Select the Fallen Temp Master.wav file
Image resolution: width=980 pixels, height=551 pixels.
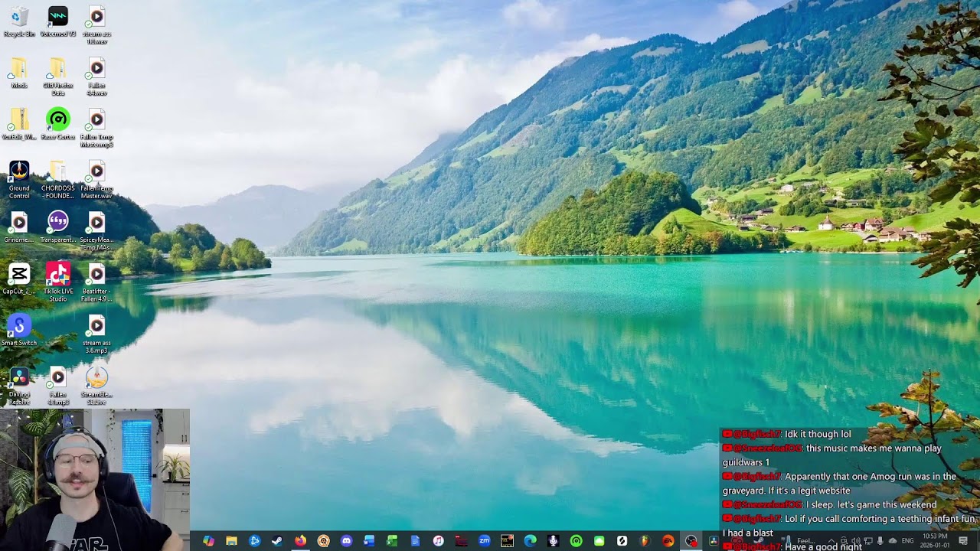(96, 180)
